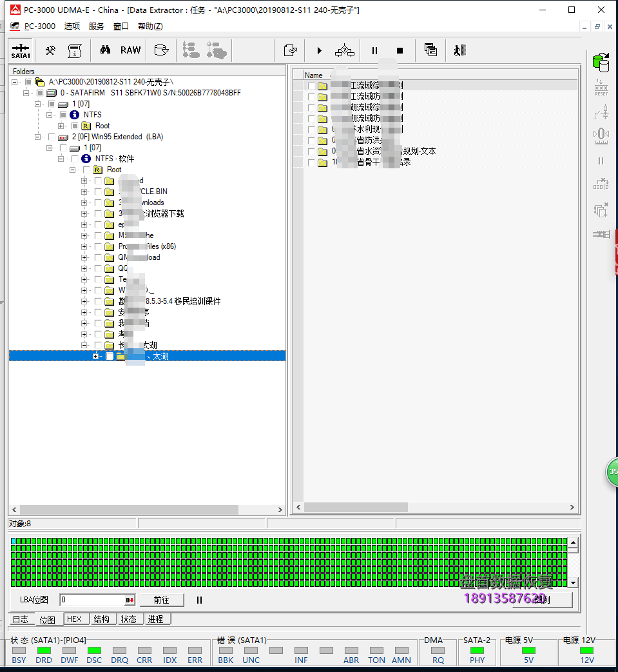This screenshot has height=672, width=618.
Task: Check the first folder in Name list
Action: [x=311, y=85]
